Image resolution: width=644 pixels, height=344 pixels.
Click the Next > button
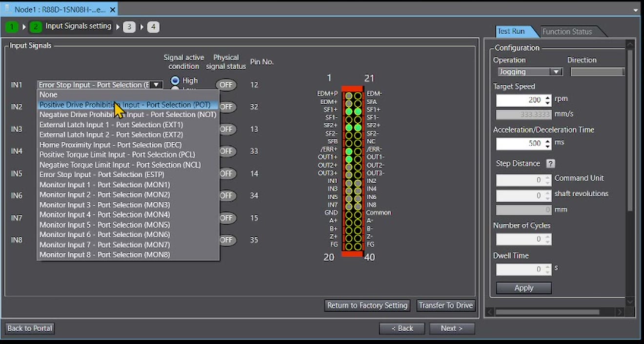[452, 328]
